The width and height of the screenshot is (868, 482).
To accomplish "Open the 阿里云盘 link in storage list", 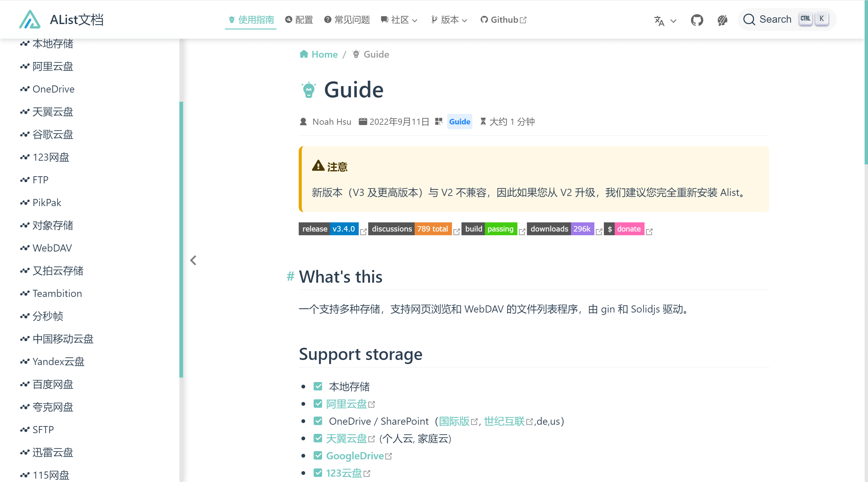I will click(x=346, y=404).
